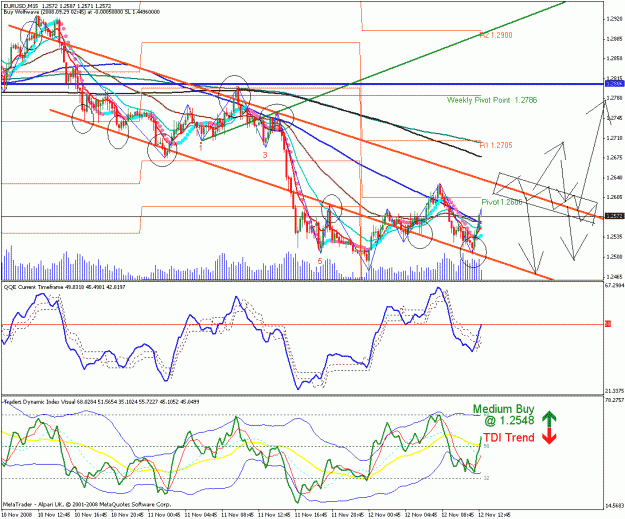
Task: Click the price axis value 1.2920
Action: (x=613, y=19)
